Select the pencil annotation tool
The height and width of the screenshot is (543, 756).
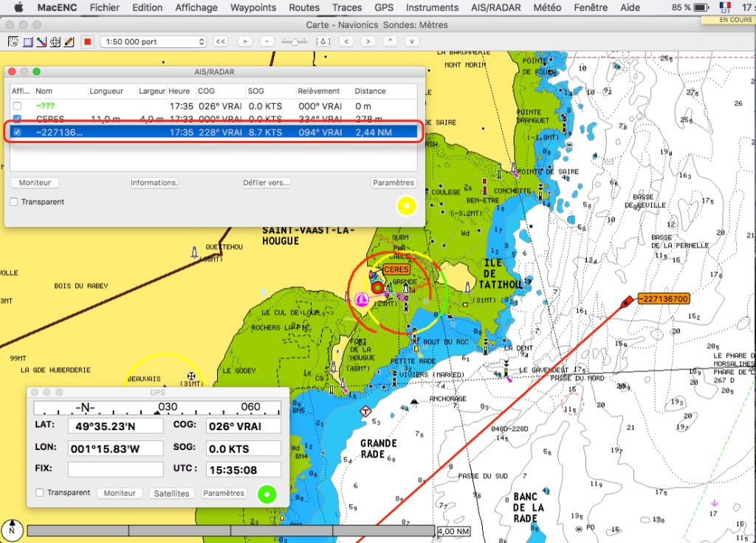(69, 41)
